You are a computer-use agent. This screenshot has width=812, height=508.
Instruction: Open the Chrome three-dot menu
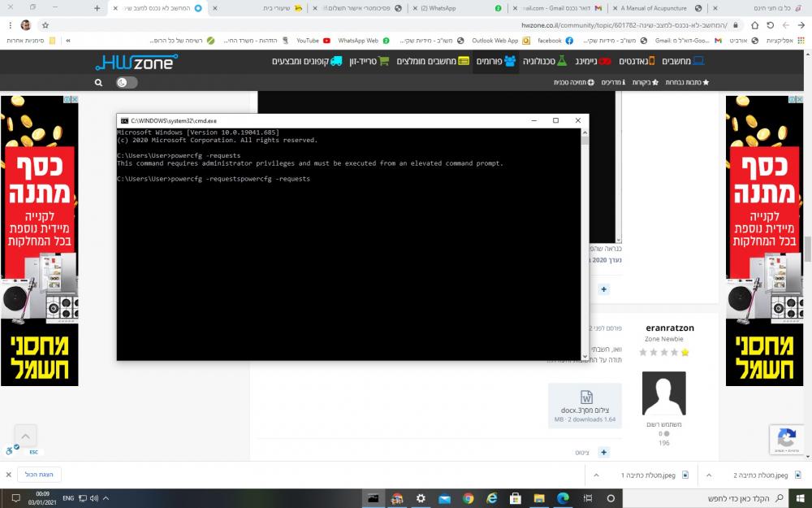click(11, 25)
